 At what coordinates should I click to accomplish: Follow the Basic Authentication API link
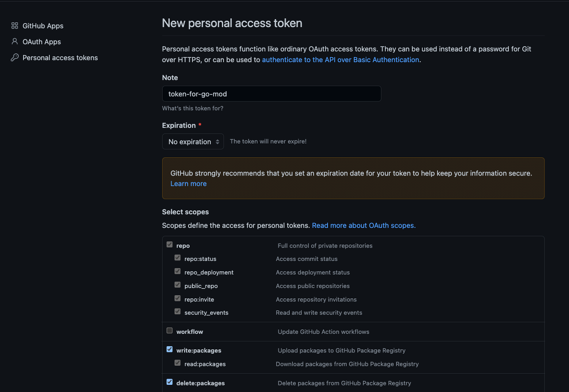pos(341,60)
